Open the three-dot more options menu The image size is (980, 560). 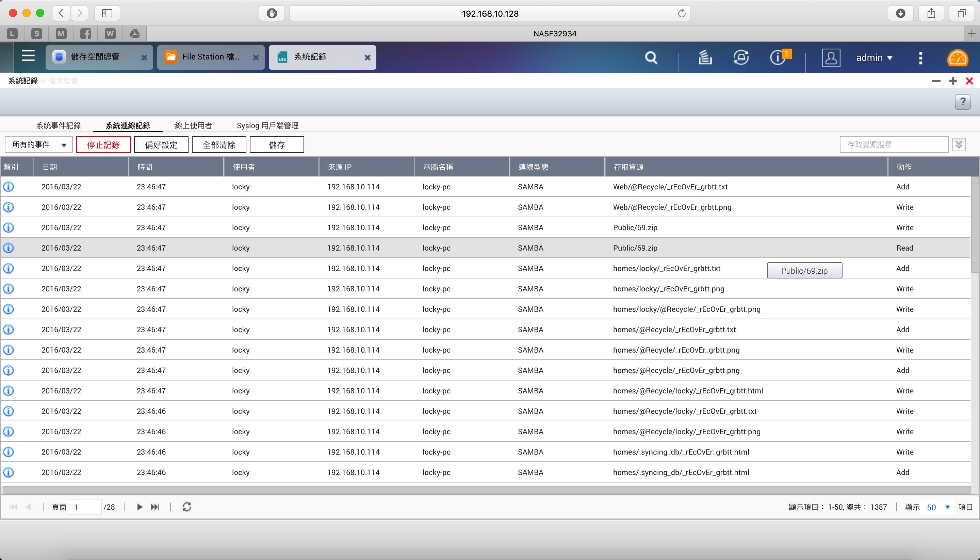[x=920, y=58]
